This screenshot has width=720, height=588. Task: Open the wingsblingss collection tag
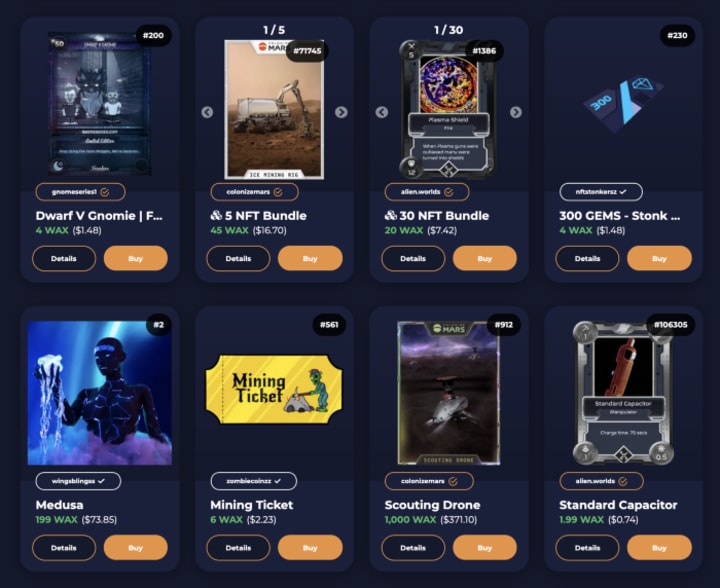click(x=79, y=481)
